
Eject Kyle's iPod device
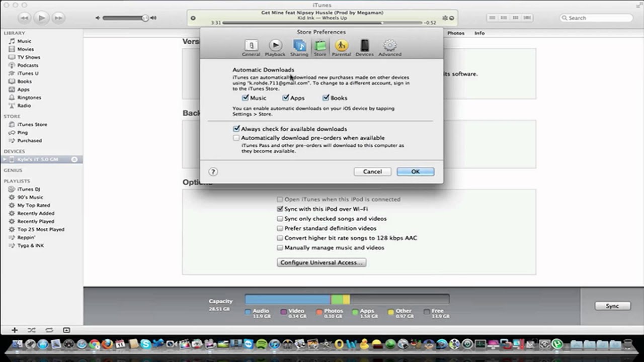click(x=74, y=159)
